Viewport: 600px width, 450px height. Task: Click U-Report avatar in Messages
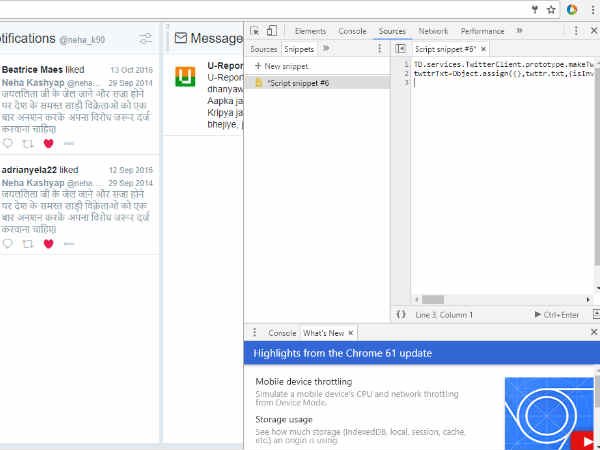(x=185, y=77)
